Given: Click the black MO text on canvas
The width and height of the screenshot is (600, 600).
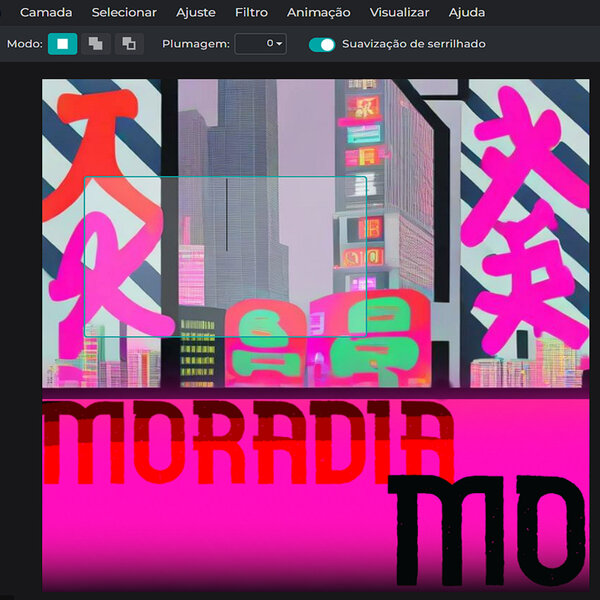Looking at the screenshot, I should click(488, 531).
